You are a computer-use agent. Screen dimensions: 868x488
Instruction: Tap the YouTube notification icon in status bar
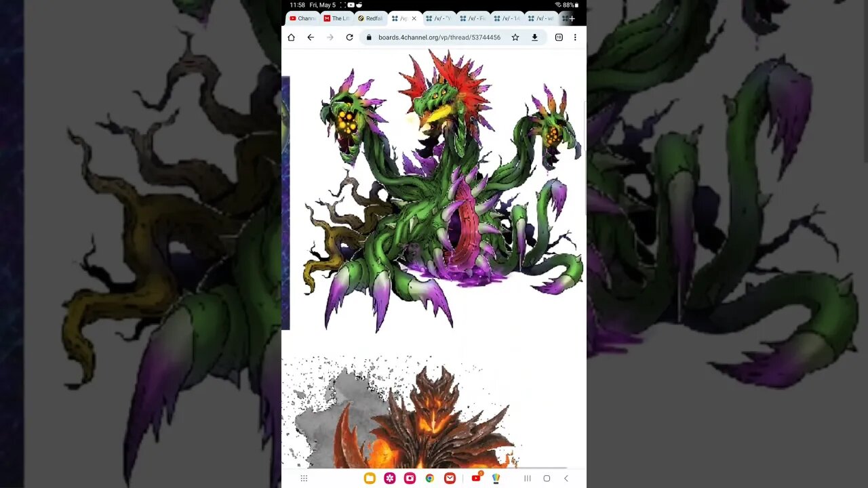tap(351, 5)
